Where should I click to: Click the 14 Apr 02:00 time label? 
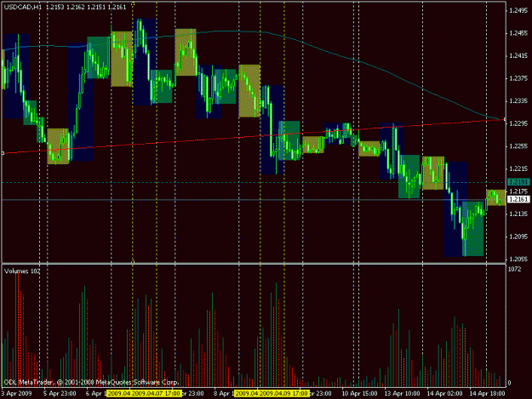coord(444,394)
